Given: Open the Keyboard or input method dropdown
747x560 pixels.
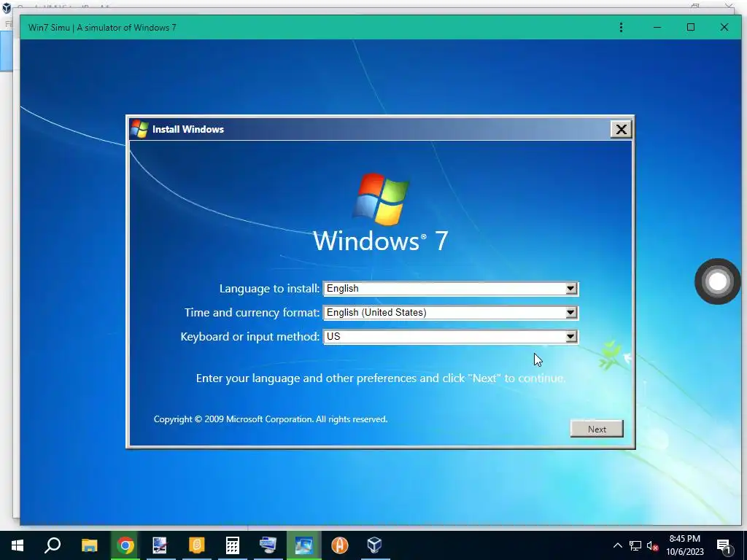Looking at the screenshot, I should (x=451, y=337).
